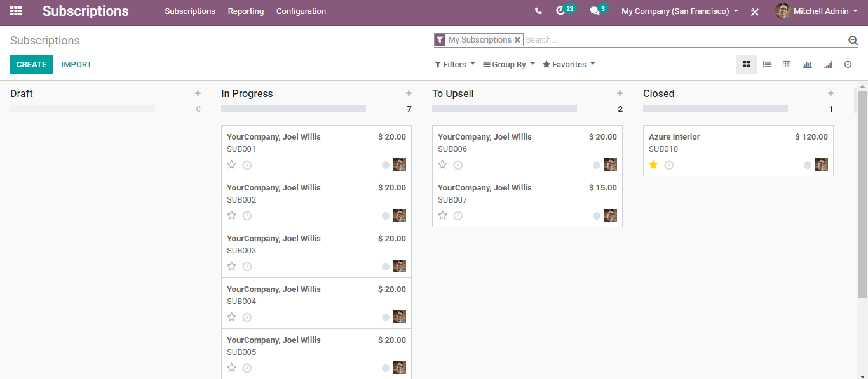This screenshot has height=379, width=868.
Task: Click the phone call icon
Action: coord(539,11)
